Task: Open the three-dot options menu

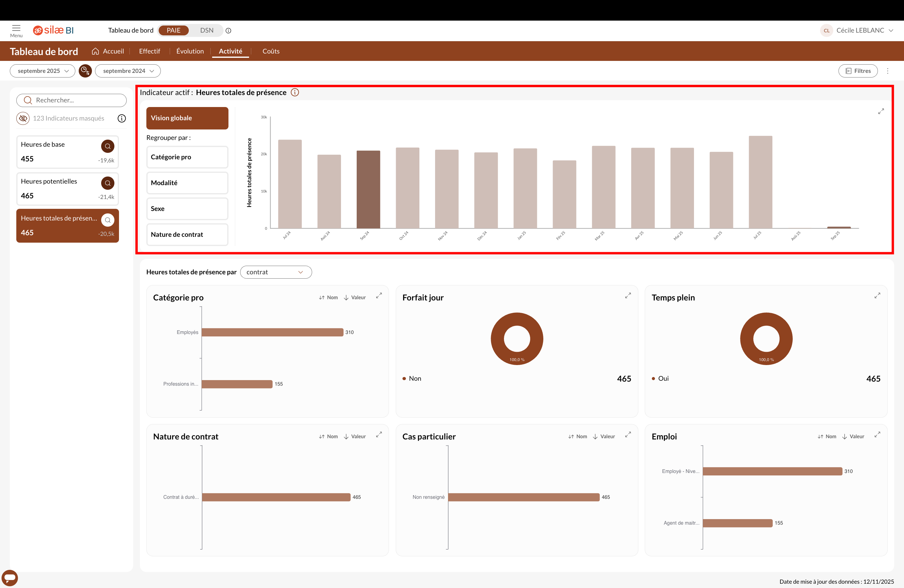Action: click(888, 71)
